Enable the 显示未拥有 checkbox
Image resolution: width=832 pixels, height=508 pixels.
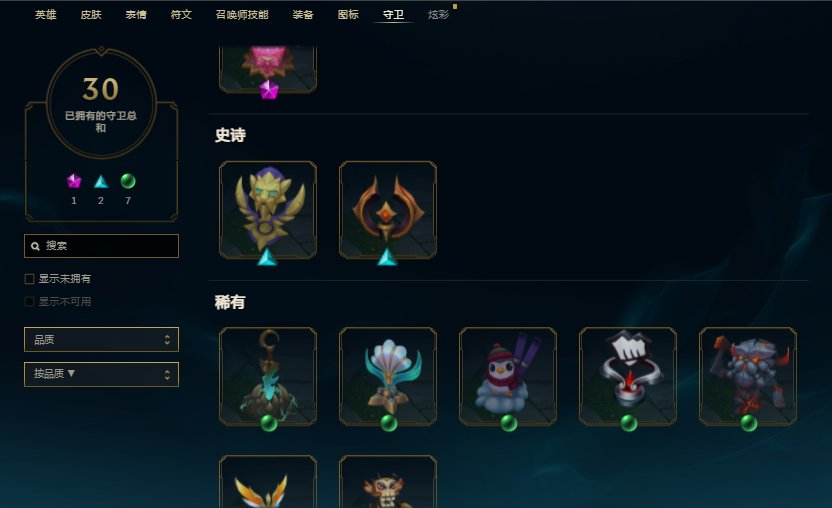click(30, 279)
